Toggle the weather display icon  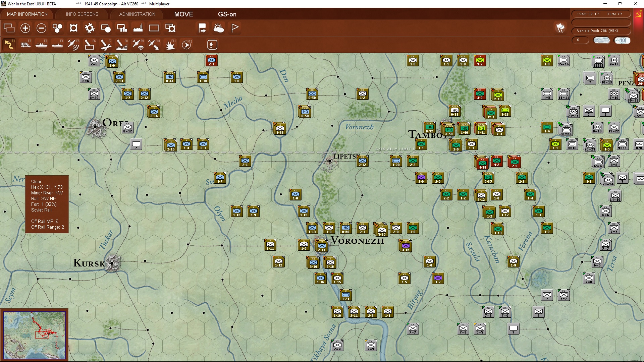click(219, 28)
